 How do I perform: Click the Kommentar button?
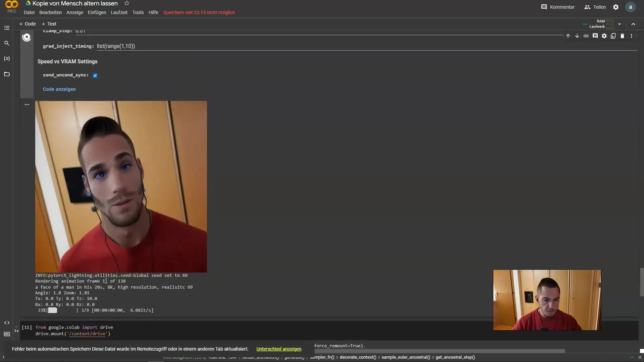(558, 7)
